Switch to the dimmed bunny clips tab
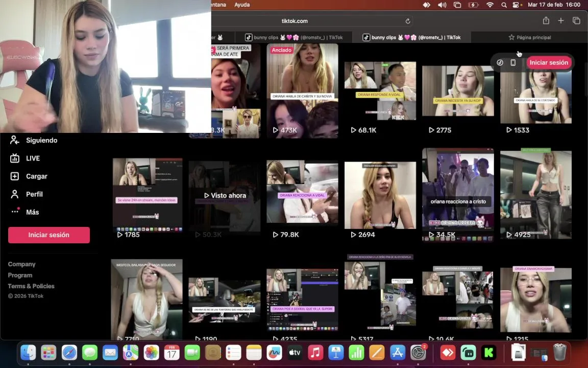This screenshot has height=368, width=588. 293,37
